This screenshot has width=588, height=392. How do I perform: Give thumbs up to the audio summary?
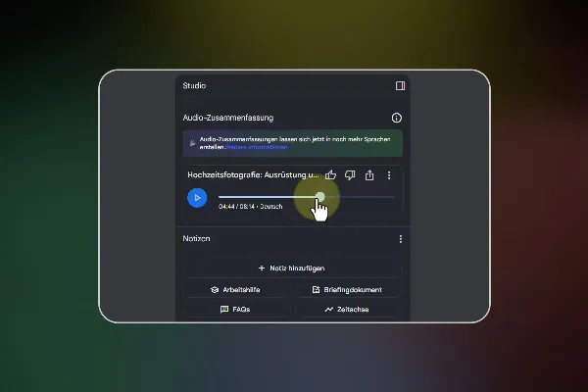point(331,175)
